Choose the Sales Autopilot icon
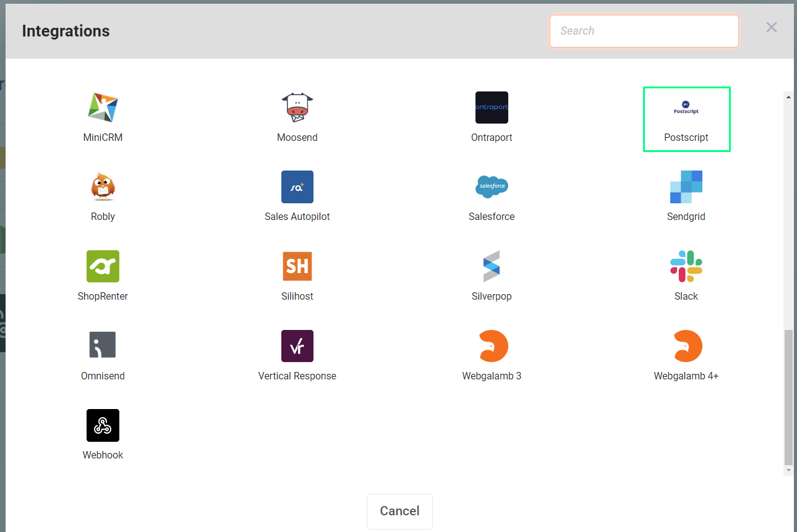This screenshot has height=532, width=797. [x=297, y=187]
